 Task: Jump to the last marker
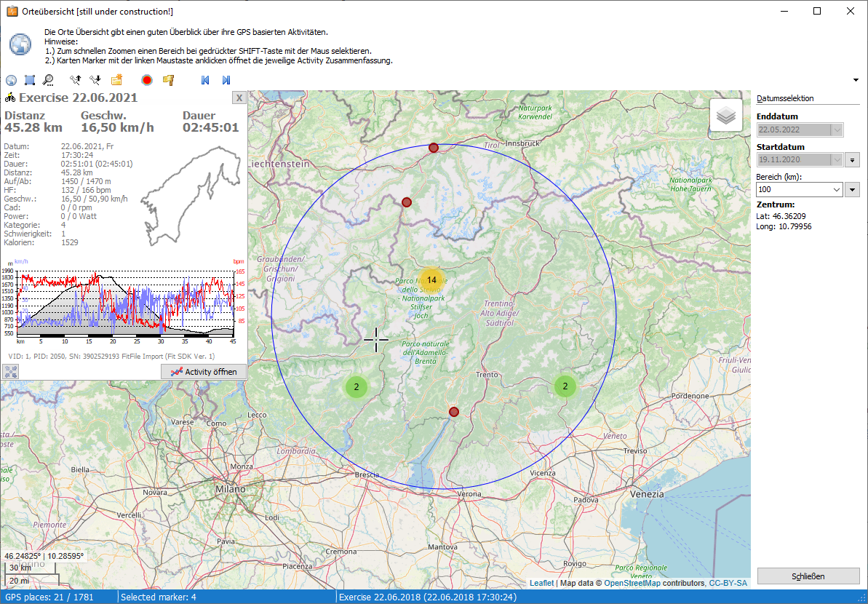pos(226,80)
